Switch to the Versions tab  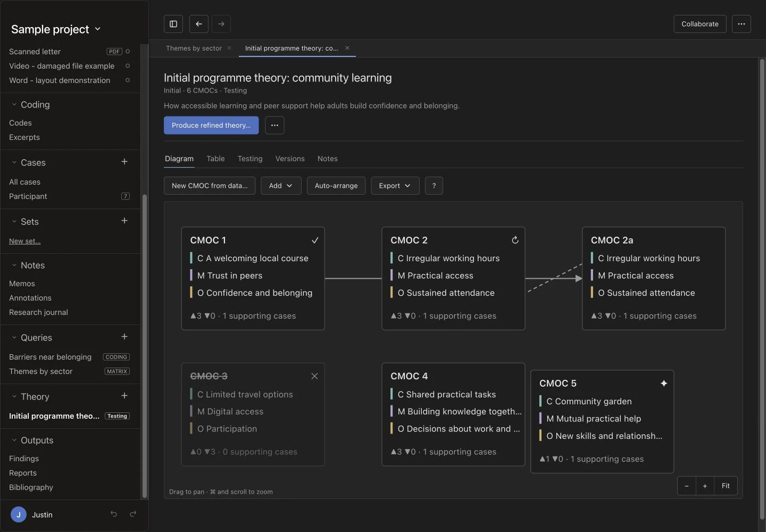point(290,159)
